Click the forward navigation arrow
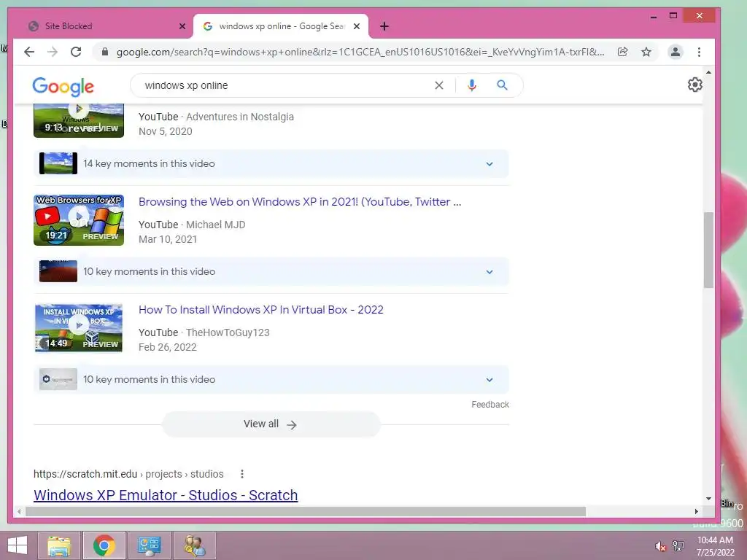 click(x=53, y=52)
